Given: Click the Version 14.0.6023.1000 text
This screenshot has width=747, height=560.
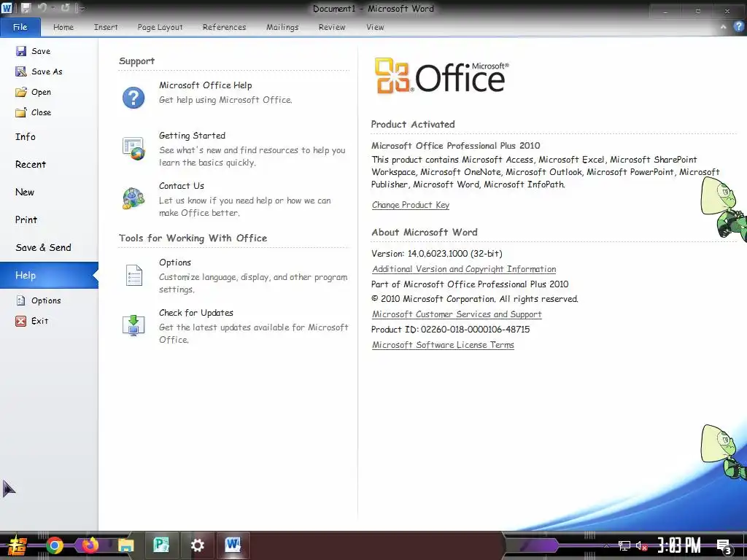Looking at the screenshot, I should point(437,254).
